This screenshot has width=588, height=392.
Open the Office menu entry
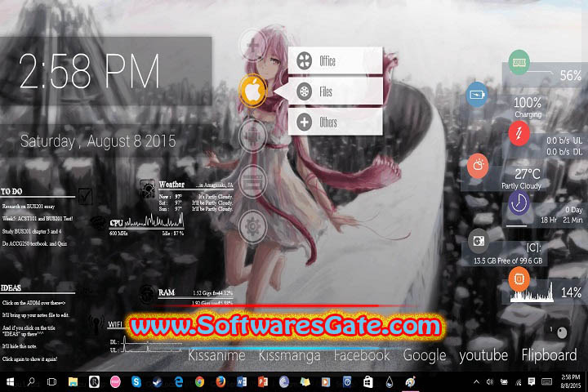tap(336, 60)
